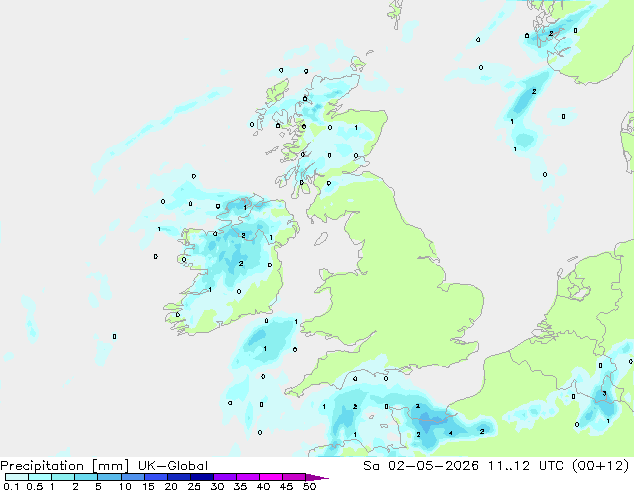
Task: Click the '4' precipitation value over northern France
Action: 451,433
